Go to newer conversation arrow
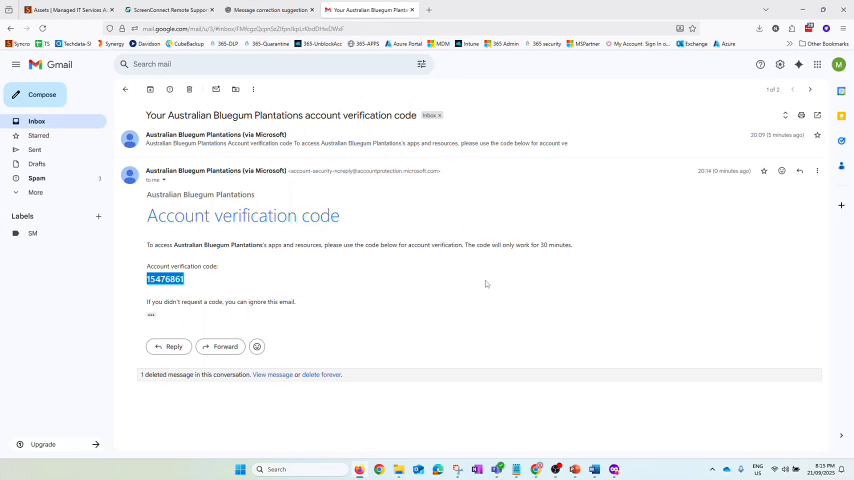 [x=793, y=89]
